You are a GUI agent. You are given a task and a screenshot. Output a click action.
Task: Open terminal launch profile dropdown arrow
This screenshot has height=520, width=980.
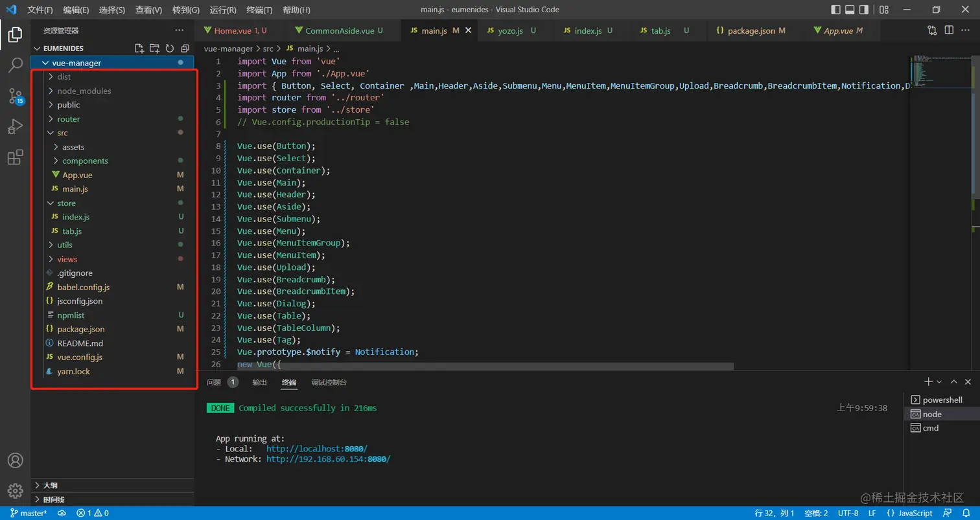pos(939,382)
